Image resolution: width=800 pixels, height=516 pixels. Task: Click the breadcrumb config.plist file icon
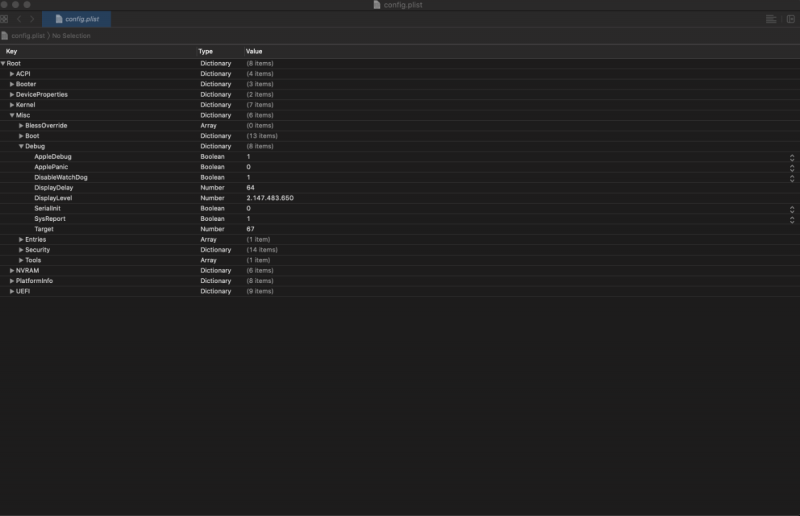pos(5,36)
